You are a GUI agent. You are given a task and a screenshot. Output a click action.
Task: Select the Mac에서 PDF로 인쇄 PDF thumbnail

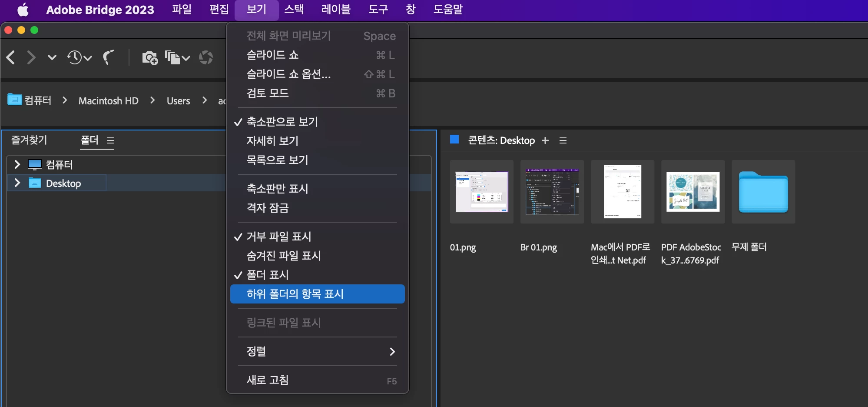[623, 192]
